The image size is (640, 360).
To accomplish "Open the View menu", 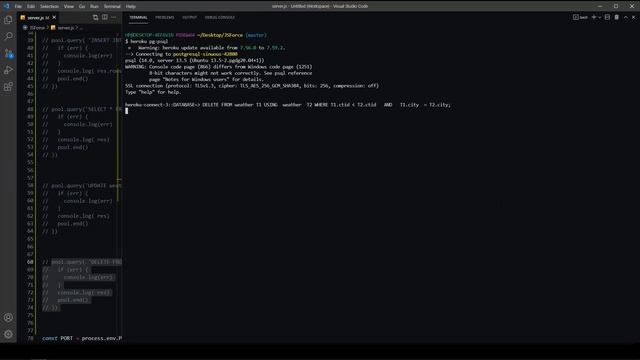I will tap(69, 6).
